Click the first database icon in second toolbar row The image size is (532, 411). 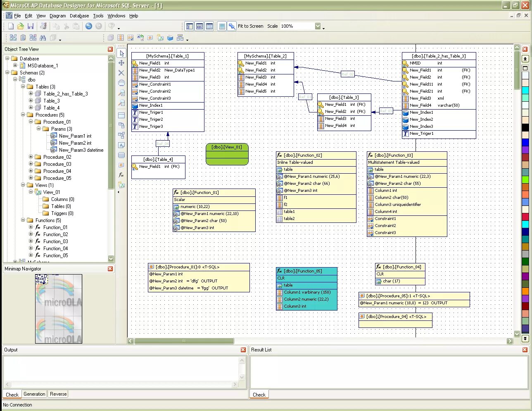[13, 38]
